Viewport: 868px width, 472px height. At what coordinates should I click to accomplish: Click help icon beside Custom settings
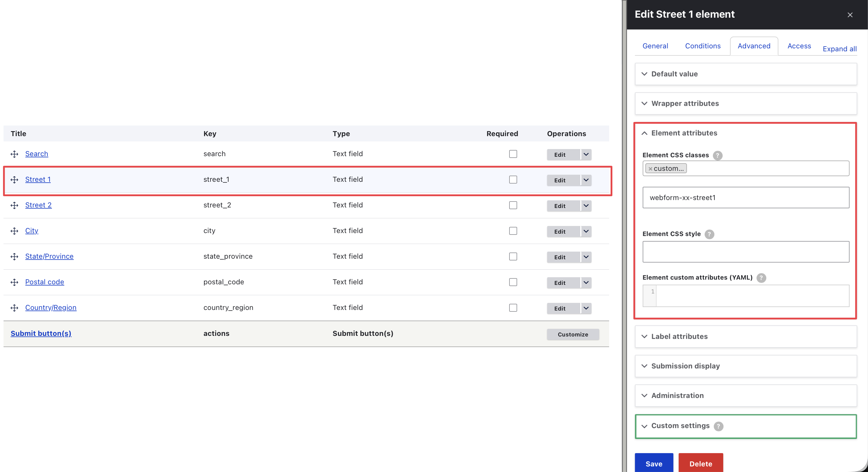tap(719, 426)
